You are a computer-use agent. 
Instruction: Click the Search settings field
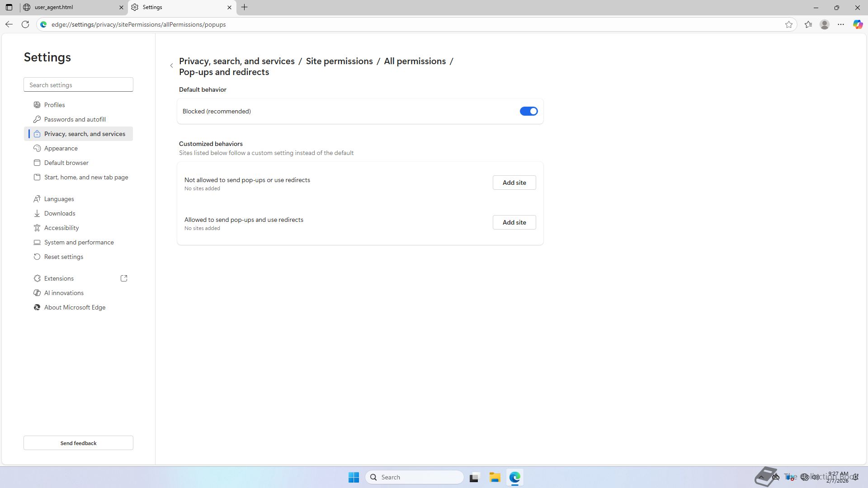coord(78,85)
